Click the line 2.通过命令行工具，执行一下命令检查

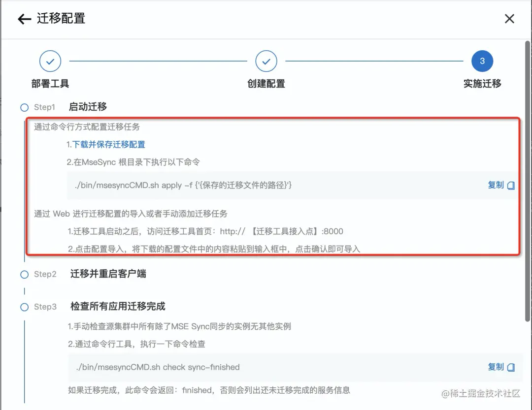[136, 344]
